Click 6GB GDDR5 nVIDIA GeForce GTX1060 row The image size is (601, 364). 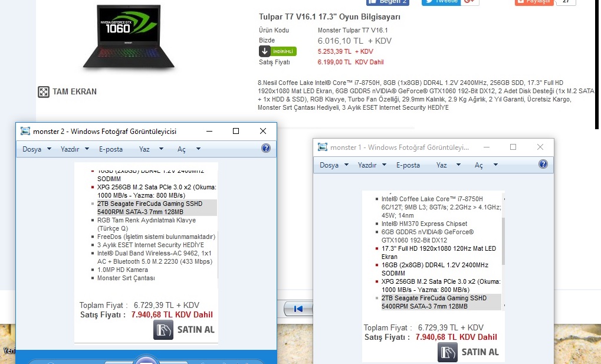pos(425,236)
